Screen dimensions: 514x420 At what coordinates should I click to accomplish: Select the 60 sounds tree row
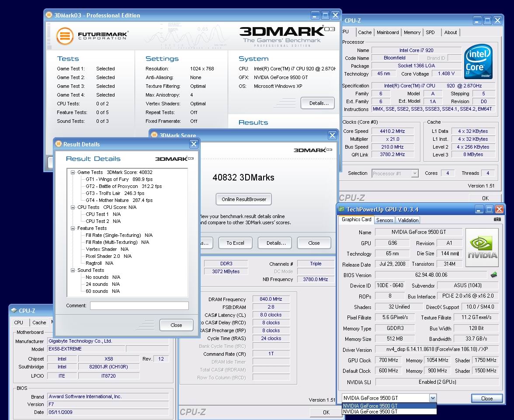point(103,291)
